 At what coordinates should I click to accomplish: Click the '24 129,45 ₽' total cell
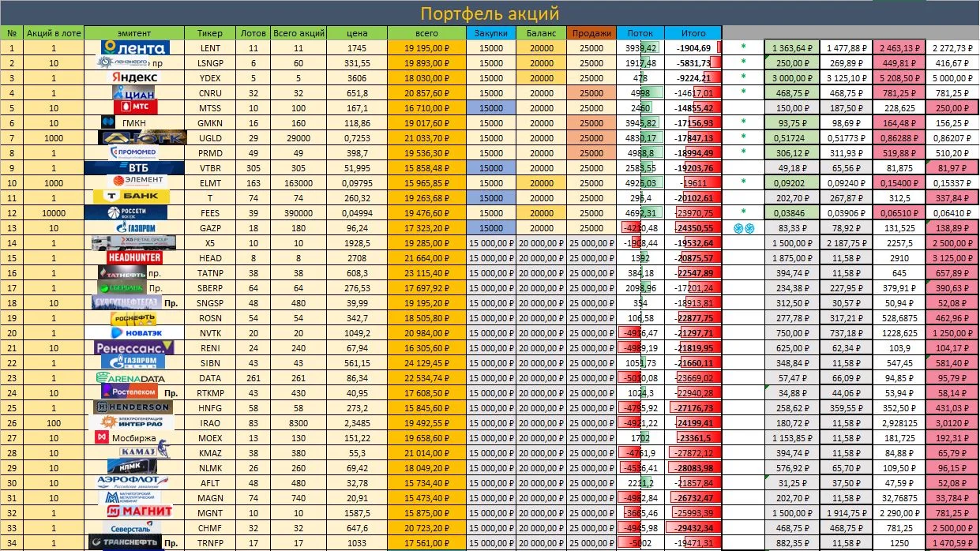tap(426, 362)
